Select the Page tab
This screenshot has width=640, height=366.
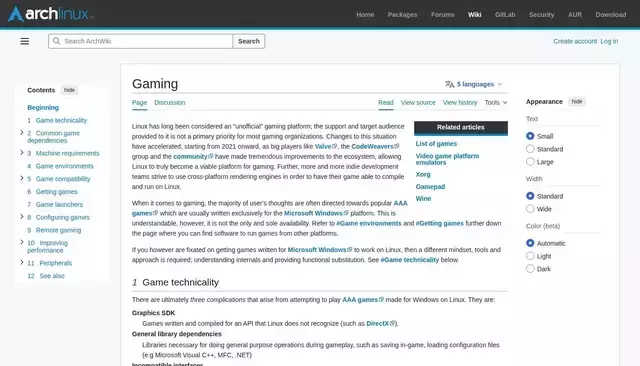coord(139,102)
